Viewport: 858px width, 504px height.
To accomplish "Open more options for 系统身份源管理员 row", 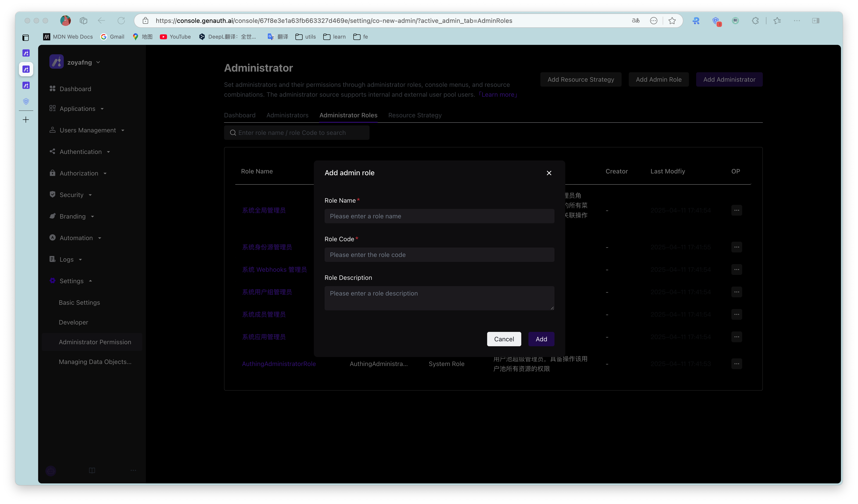I will (737, 247).
